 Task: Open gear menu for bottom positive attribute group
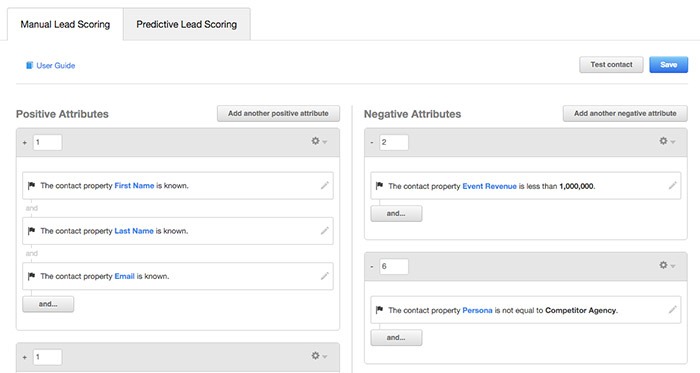tap(319, 356)
